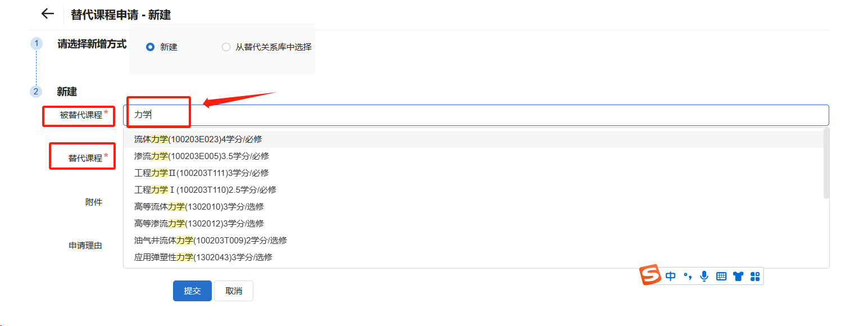Start voice input with the microphone icon
Image resolution: width=868 pixels, height=326 pixels.
pos(704,276)
